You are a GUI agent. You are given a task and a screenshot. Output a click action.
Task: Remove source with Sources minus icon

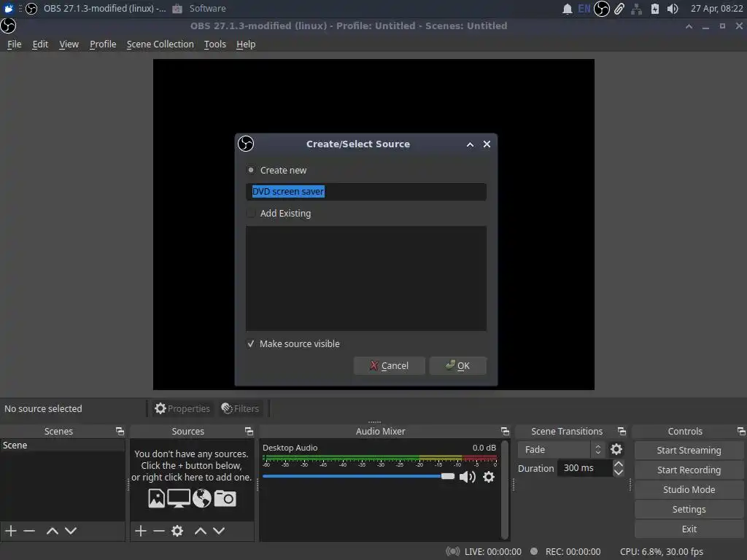click(x=158, y=531)
